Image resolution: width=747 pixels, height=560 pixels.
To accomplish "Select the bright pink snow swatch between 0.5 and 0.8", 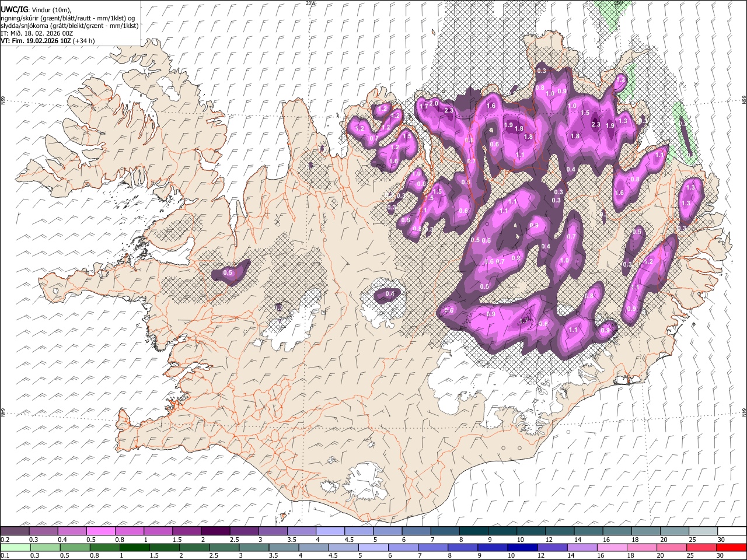I will [x=100, y=531].
